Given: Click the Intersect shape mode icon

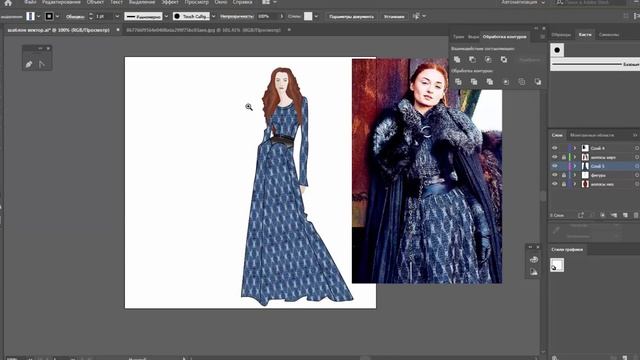Looking at the screenshot, I should (x=488, y=60).
